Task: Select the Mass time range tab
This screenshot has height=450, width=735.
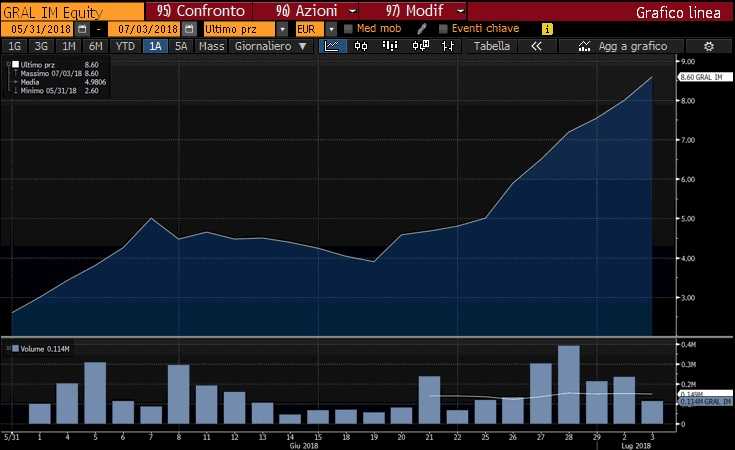Action: click(211, 46)
